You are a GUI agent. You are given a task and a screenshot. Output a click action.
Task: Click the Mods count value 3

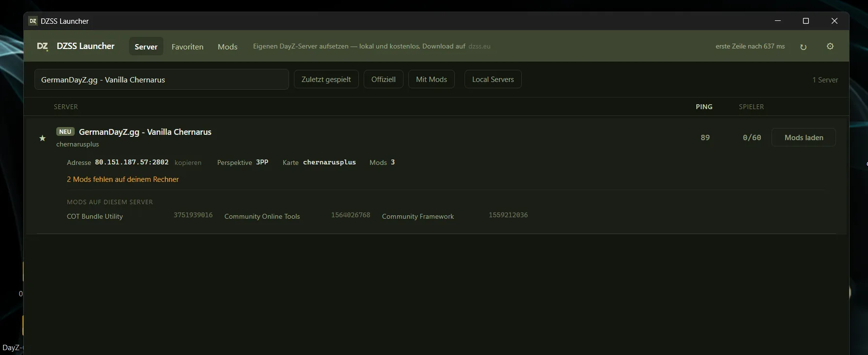393,162
